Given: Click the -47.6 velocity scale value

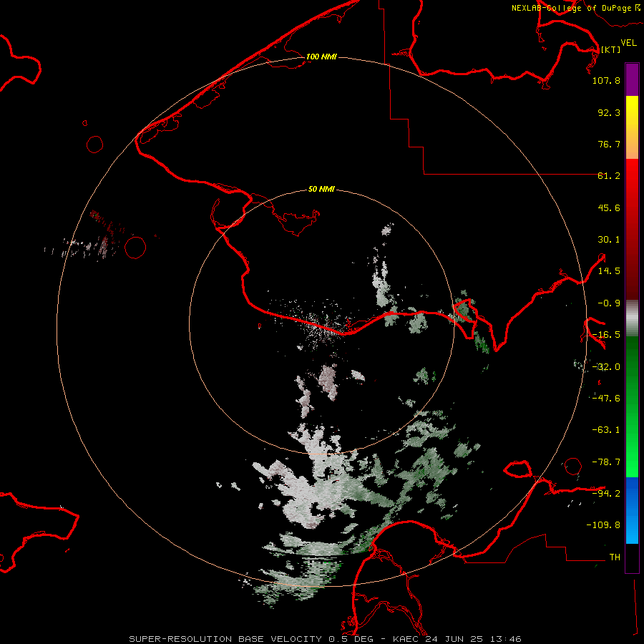Looking at the screenshot, I should coord(606,399).
